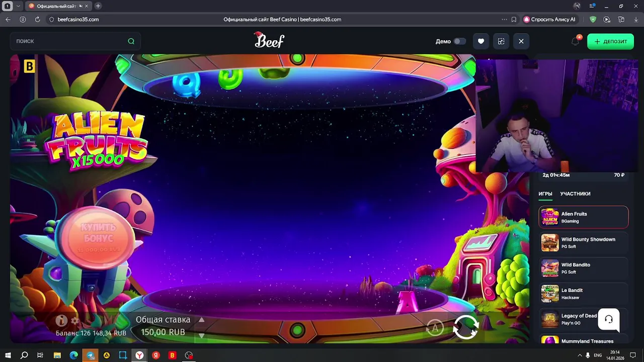The image size is (644, 362).
Task: Click the Beef logo
Action: click(x=269, y=40)
